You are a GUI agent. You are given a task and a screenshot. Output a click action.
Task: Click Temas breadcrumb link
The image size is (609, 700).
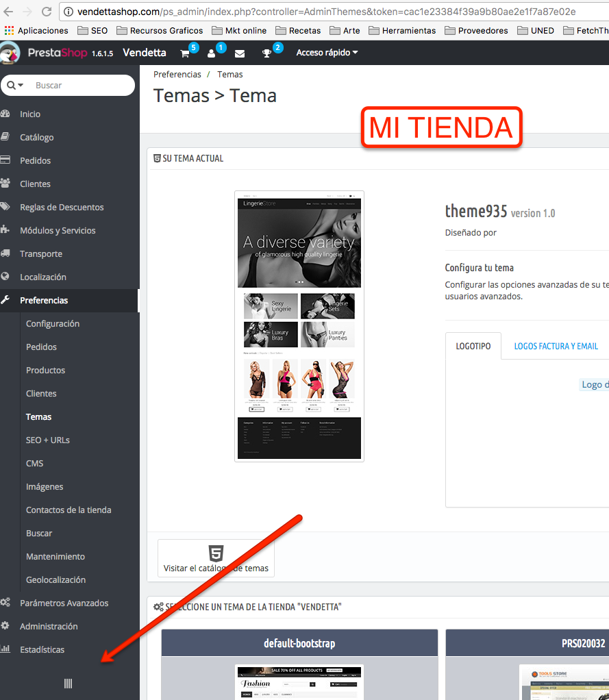[x=230, y=74]
